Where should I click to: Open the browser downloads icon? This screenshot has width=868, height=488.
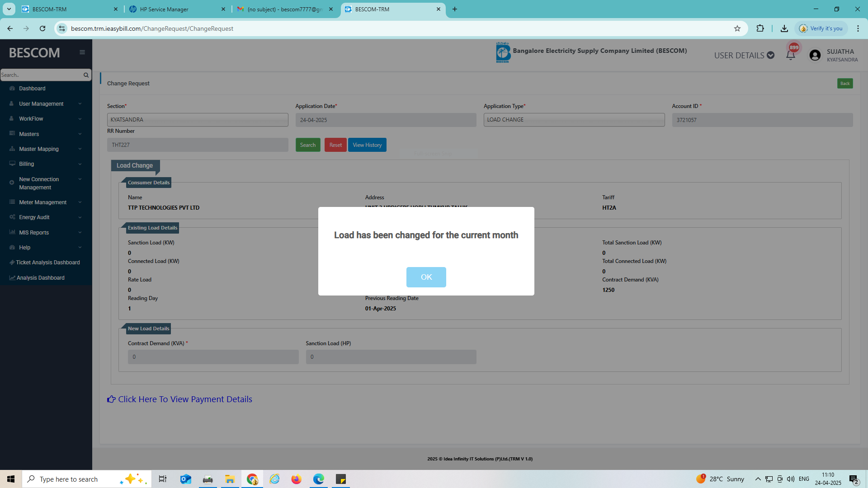click(x=784, y=28)
